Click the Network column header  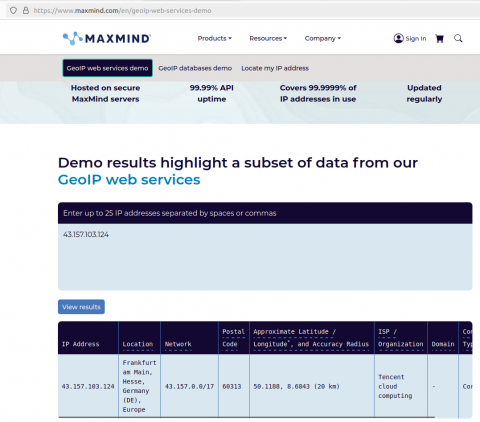pos(178,344)
